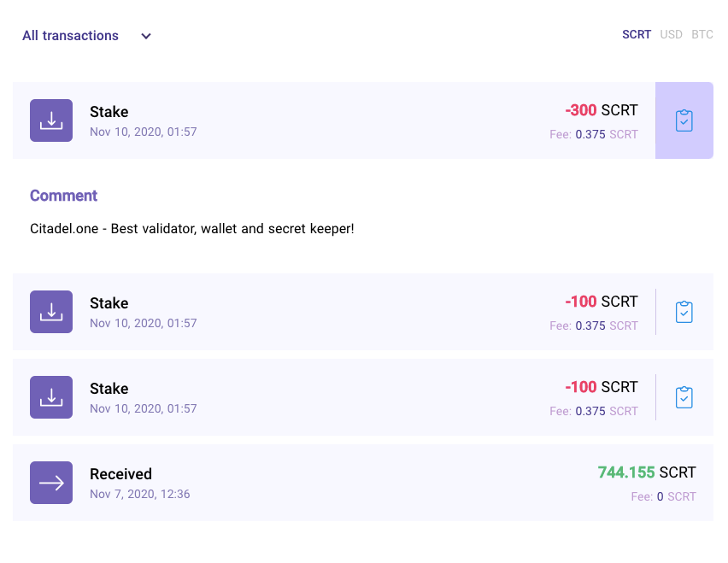
Task: Expand the All transactions chevron
Action: 146,36
